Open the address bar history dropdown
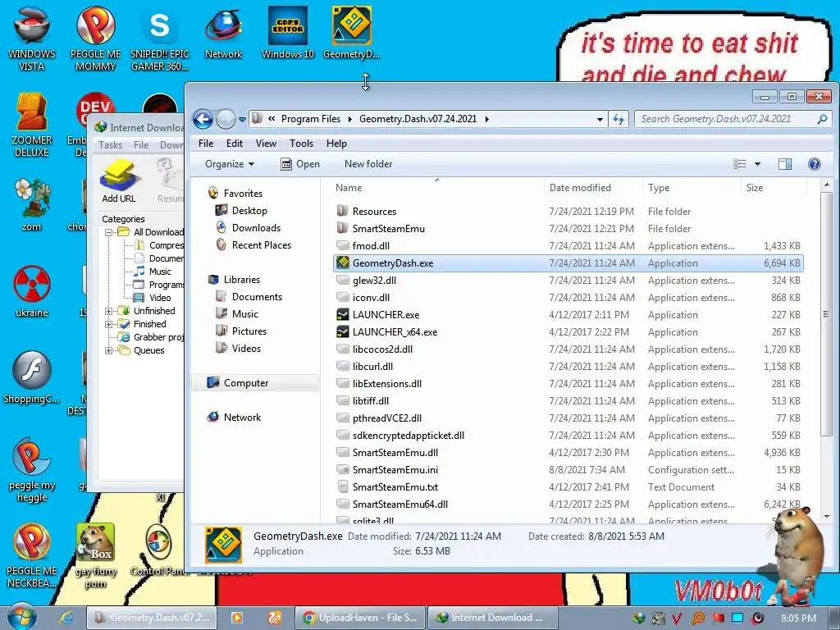This screenshot has height=630, width=840. click(600, 120)
